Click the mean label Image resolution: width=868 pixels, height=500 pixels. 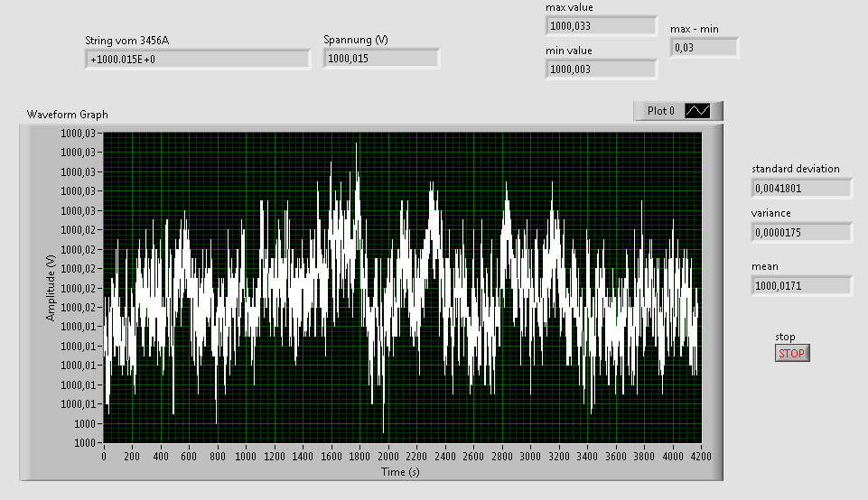tap(764, 266)
